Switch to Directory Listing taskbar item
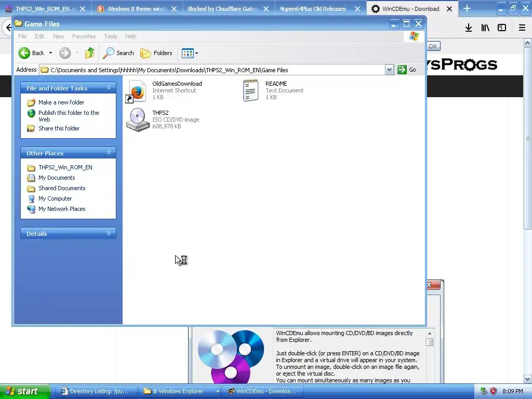This screenshot has height=399, width=532. pyautogui.click(x=96, y=391)
